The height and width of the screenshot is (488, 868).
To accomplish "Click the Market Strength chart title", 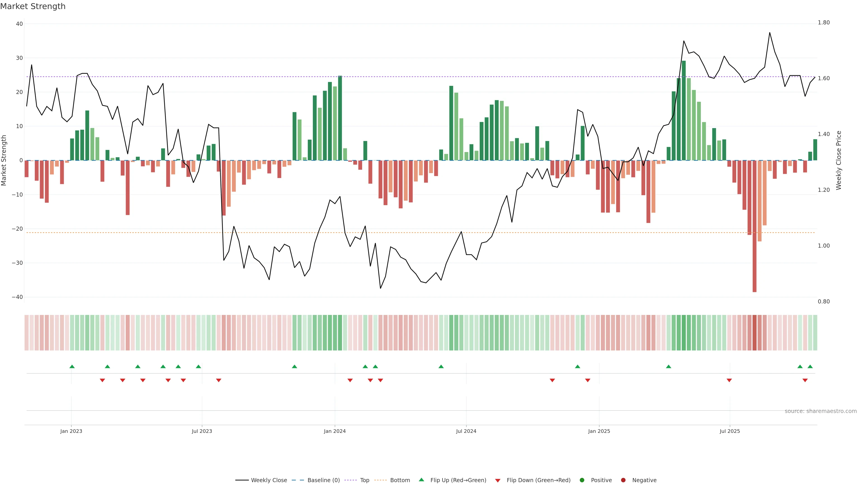I will tap(33, 6).
